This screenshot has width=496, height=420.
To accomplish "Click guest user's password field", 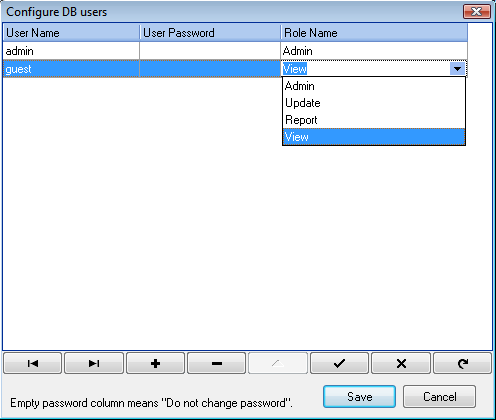I will 210,69.
